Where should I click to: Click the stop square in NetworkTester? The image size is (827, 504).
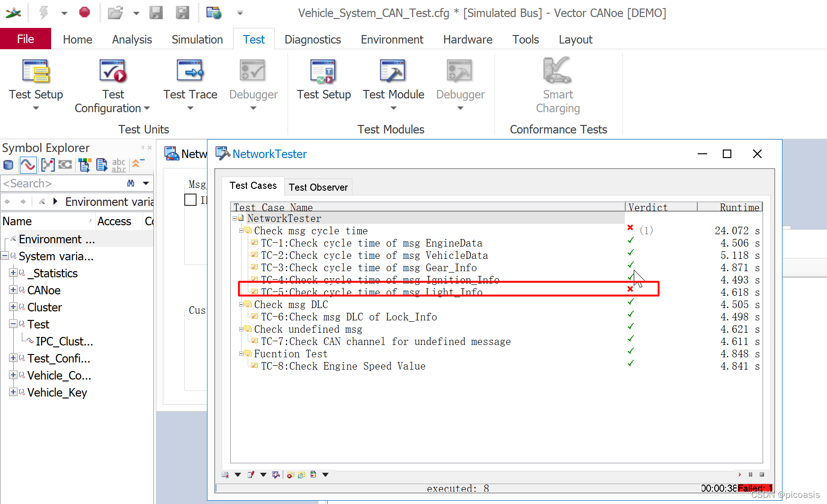click(x=762, y=475)
